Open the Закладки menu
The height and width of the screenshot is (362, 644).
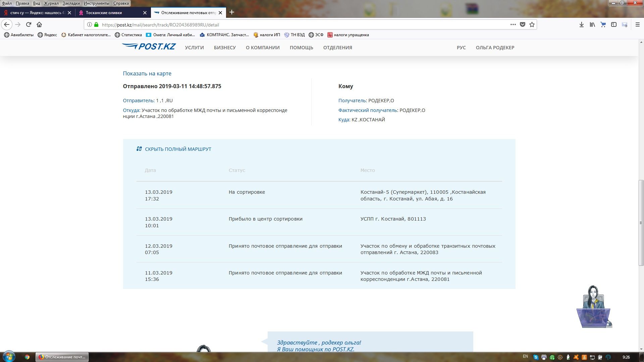(71, 3)
